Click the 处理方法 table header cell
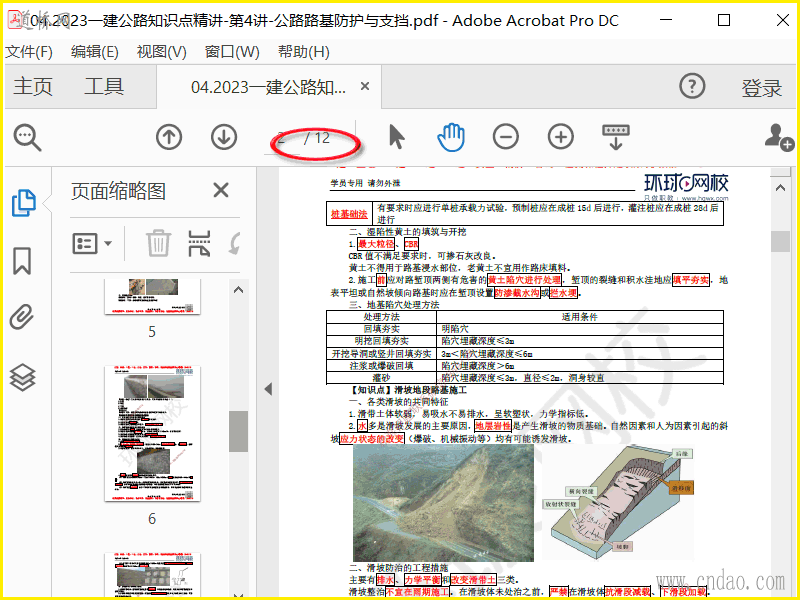 [381, 317]
